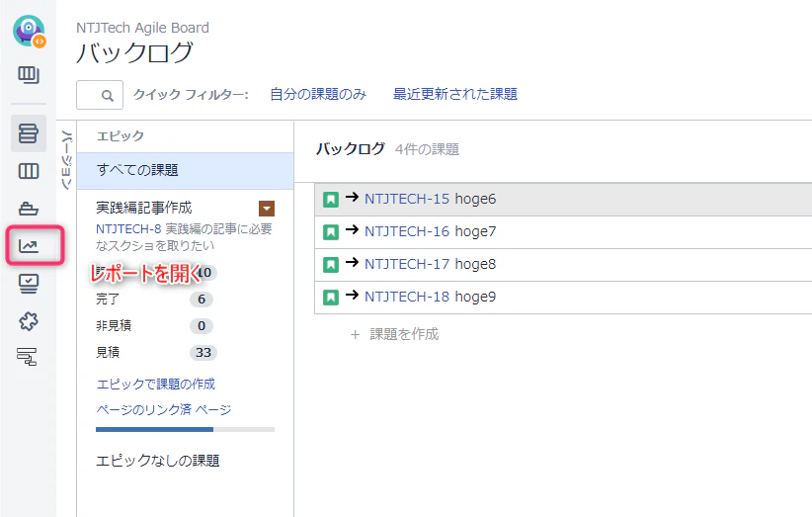Open the Active sprints board icon
Screen dimensions: 812x517
coord(29,171)
